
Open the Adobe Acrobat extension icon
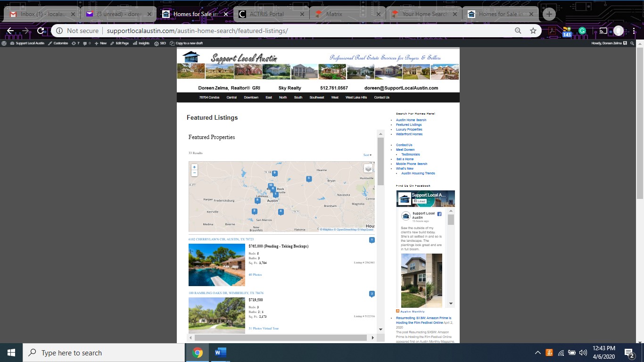click(551, 31)
